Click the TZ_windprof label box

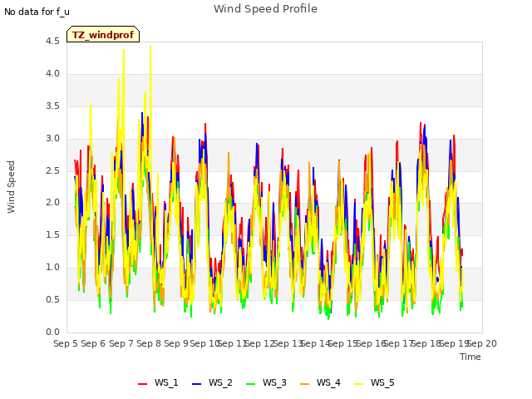pos(103,34)
